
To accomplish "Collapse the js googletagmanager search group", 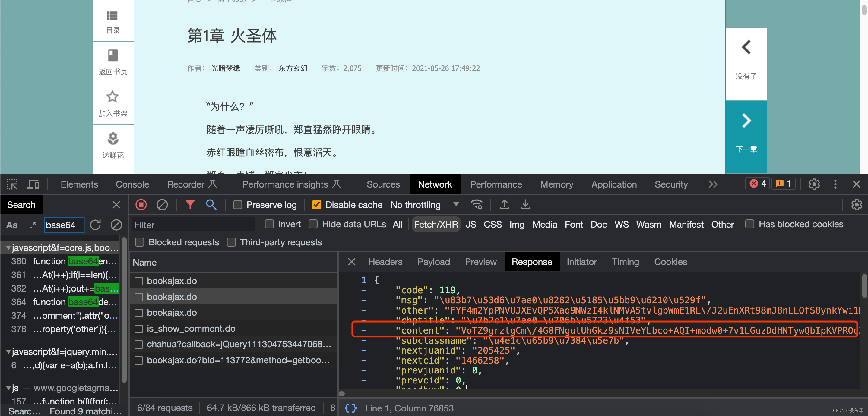I will (8, 388).
